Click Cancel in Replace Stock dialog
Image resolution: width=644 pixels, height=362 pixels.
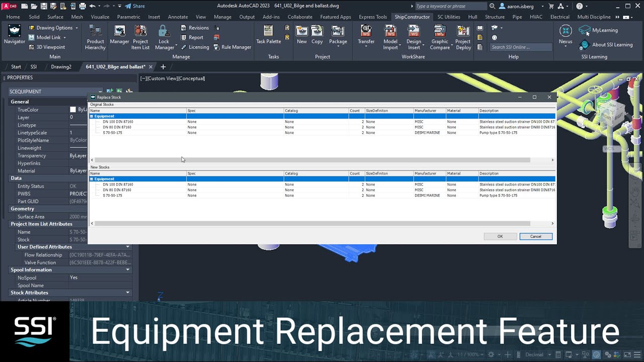tap(536, 236)
